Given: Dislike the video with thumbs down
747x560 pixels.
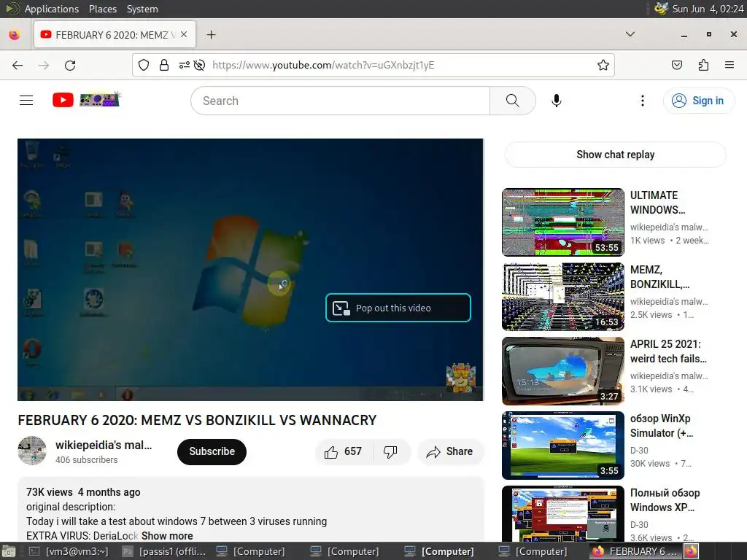Looking at the screenshot, I should [390, 451].
